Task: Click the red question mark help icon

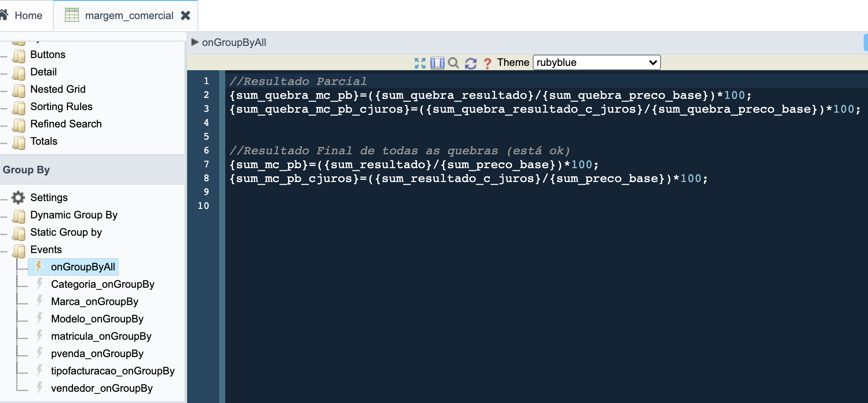Action: (x=487, y=63)
